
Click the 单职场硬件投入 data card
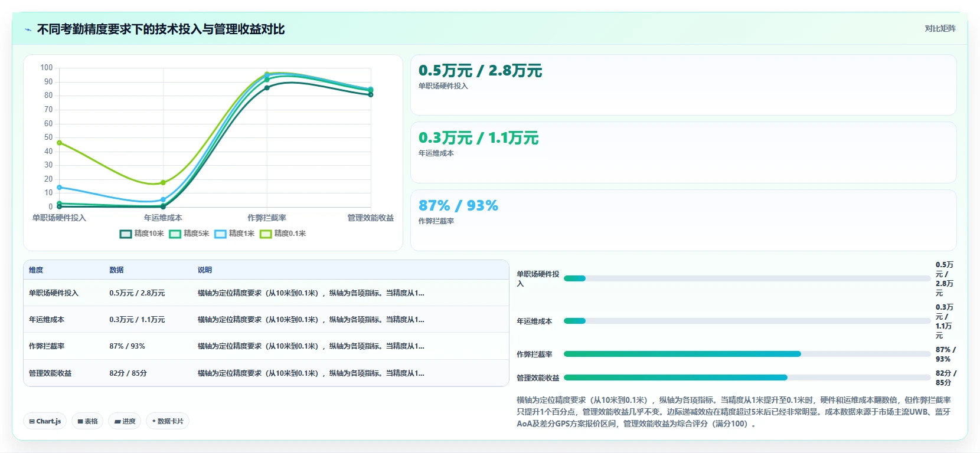pos(683,85)
